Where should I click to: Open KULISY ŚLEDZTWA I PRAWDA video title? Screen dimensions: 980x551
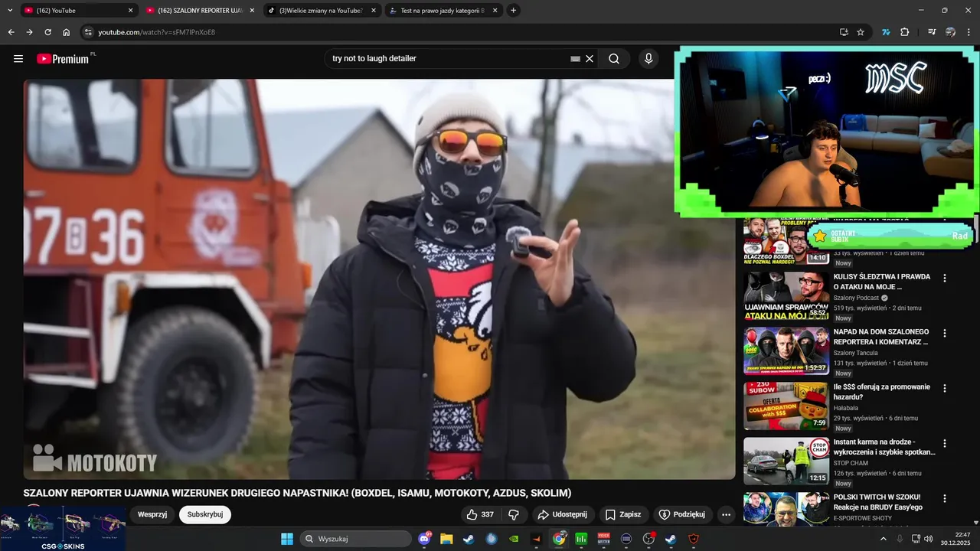click(x=882, y=282)
